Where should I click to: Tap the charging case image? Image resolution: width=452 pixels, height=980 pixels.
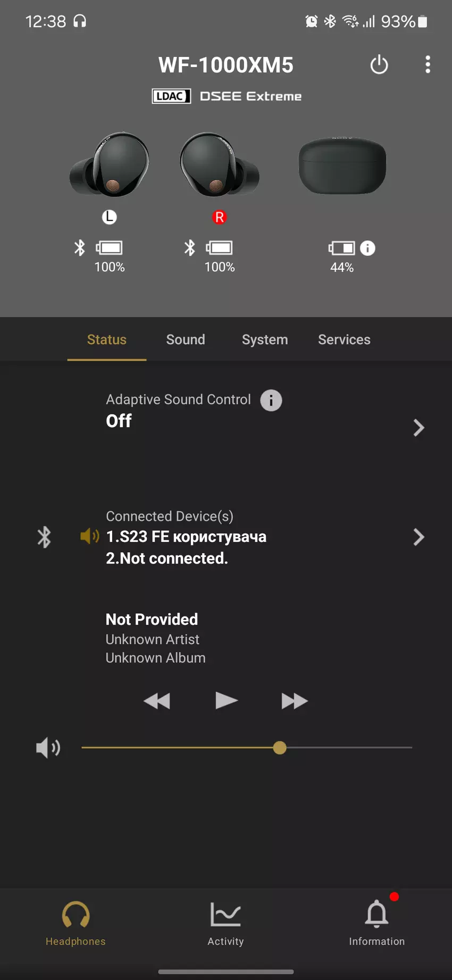tap(342, 166)
